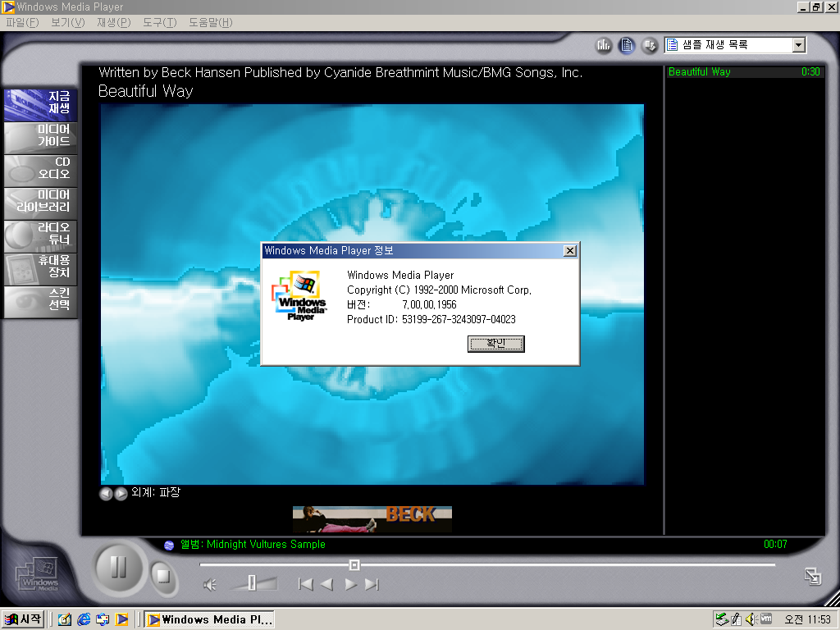Click the 오전 11:53 clock

click(x=807, y=620)
